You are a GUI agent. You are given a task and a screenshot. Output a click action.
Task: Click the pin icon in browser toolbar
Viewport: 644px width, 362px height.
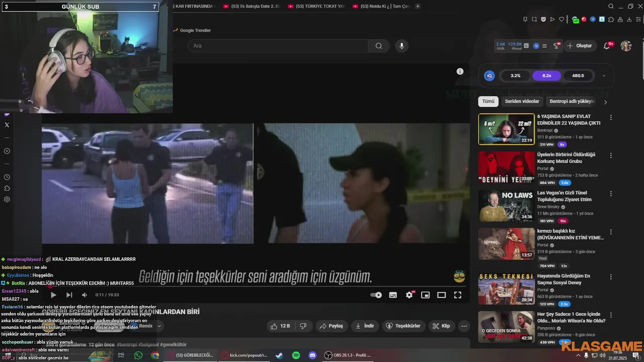click(525, 20)
